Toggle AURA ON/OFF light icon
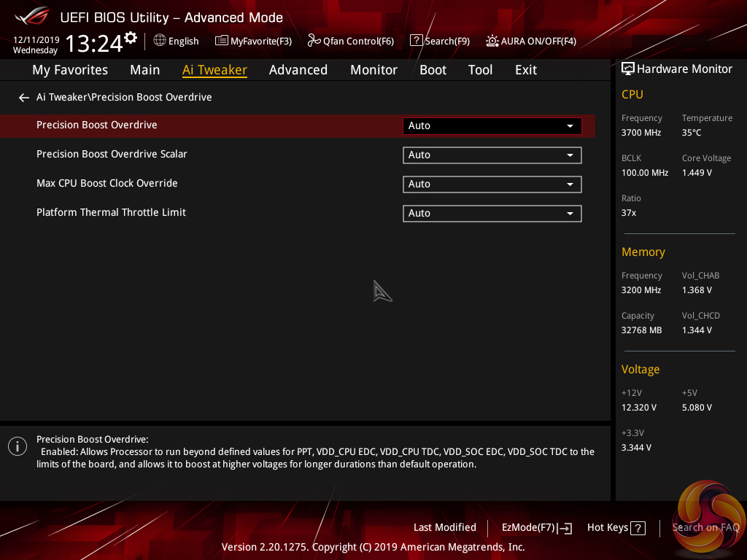This screenshot has height=560, width=747. [x=492, y=41]
